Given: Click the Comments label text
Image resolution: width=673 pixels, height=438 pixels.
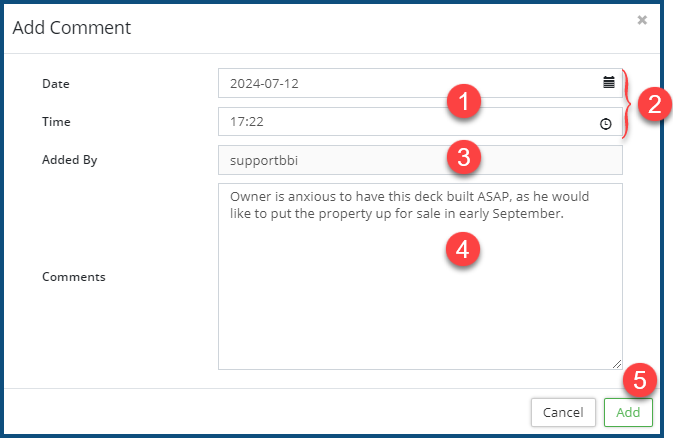Looking at the screenshot, I should click(74, 277).
